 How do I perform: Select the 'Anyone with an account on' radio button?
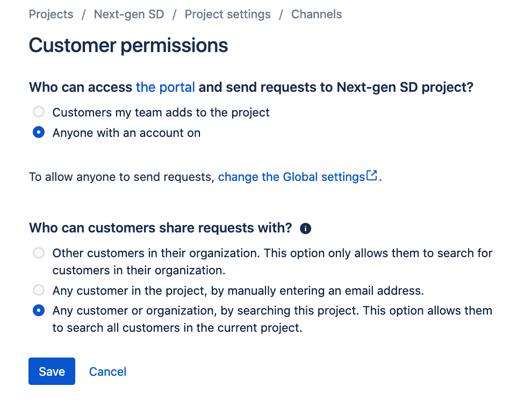coord(39,133)
